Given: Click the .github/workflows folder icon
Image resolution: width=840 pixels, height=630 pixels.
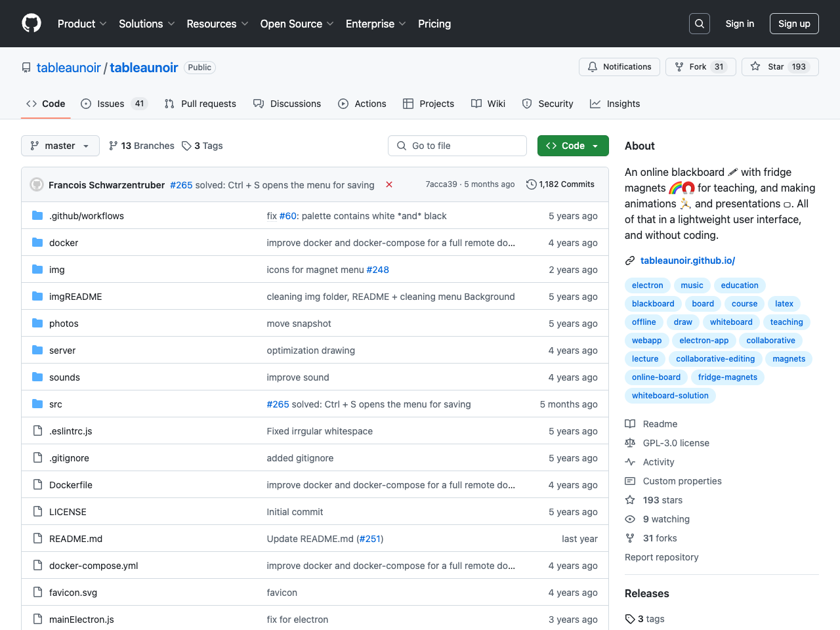Looking at the screenshot, I should [x=37, y=215].
